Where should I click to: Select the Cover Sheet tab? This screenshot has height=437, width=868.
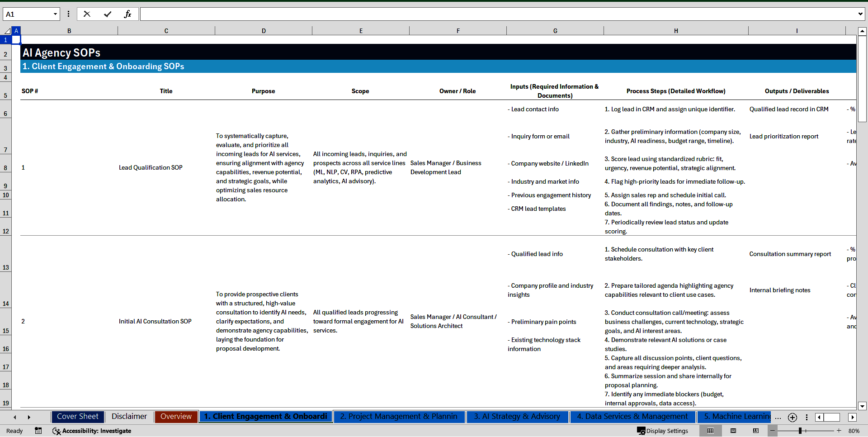pyautogui.click(x=77, y=417)
